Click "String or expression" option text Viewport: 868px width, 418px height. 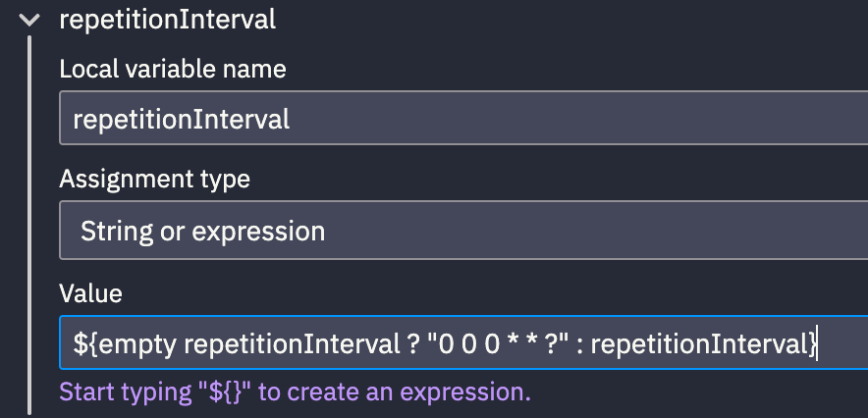[x=202, y=232]
